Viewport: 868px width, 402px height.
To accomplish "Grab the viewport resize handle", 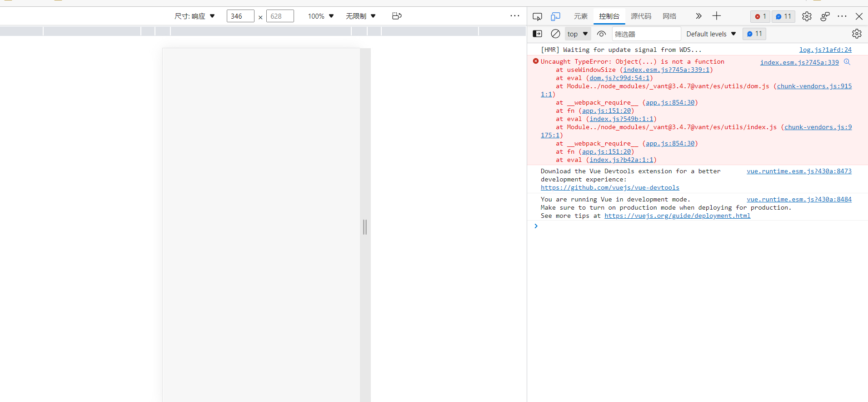I will (365, 227).
